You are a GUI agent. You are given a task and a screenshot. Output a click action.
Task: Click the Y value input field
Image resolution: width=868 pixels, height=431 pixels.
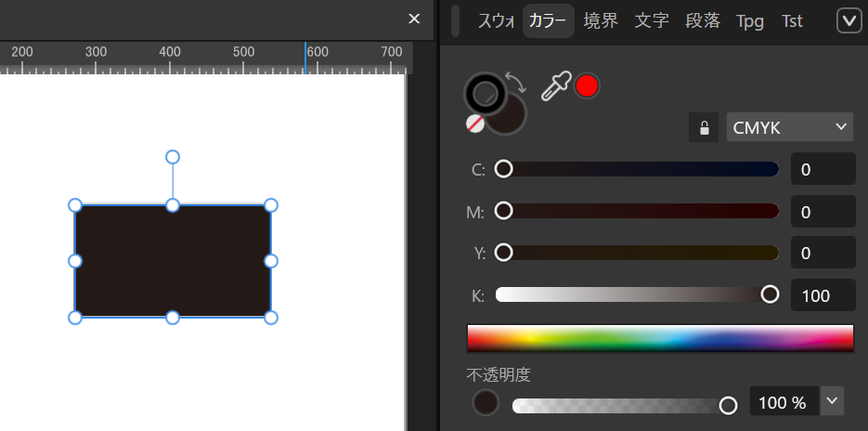823,253
